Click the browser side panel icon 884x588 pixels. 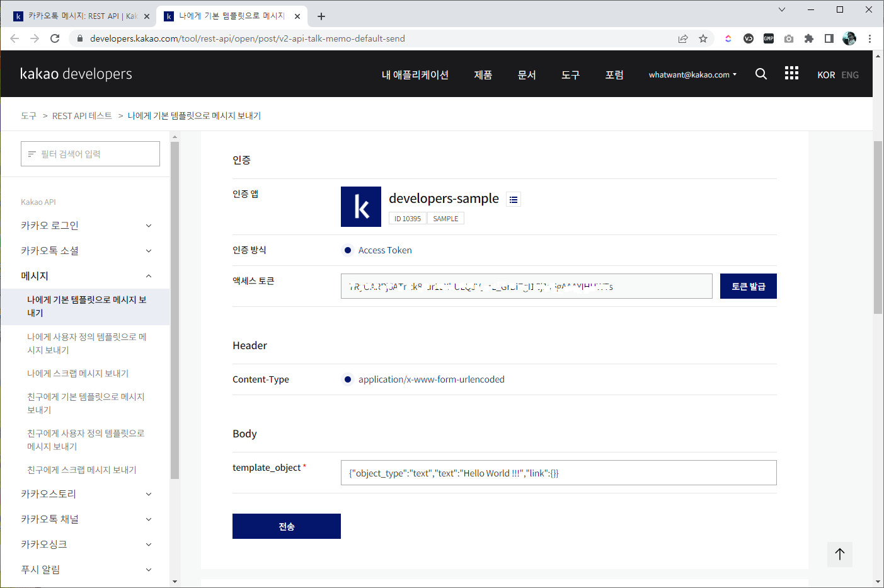click(829, 38)
